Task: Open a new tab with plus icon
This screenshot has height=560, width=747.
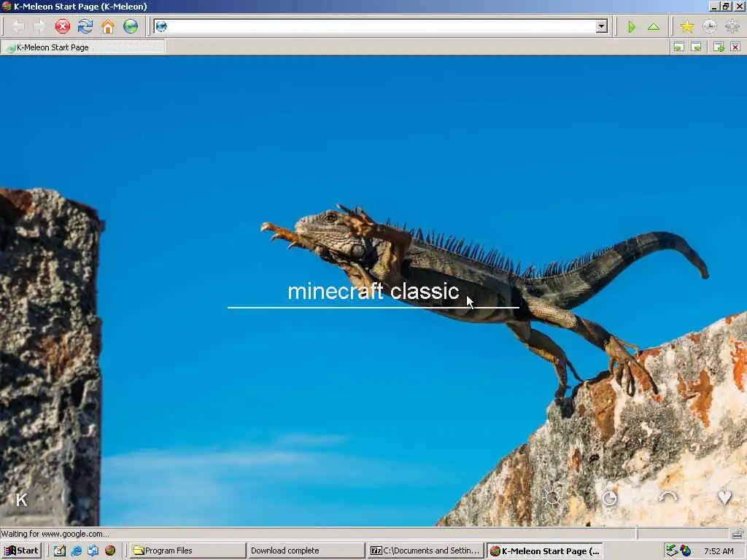Action: 719,47
